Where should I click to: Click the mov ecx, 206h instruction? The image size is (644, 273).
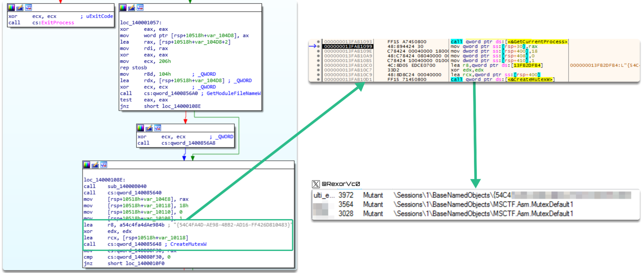point(145,61)
